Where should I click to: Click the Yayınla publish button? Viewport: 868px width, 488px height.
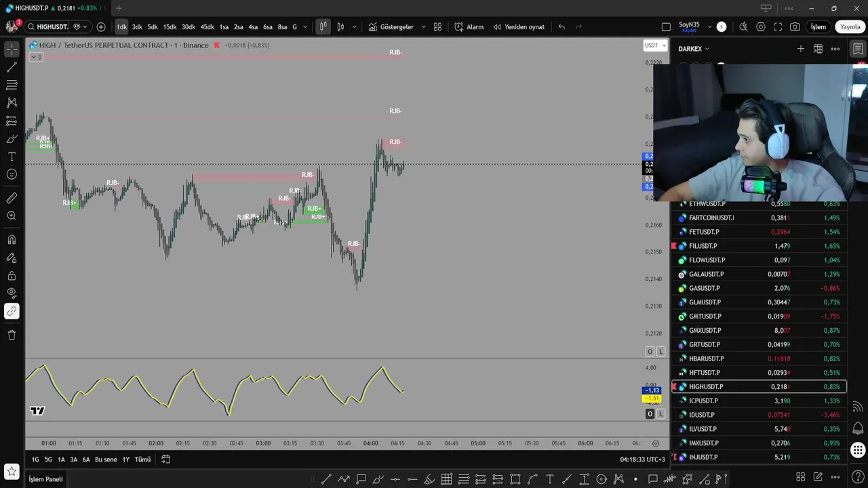pos(850,27)
